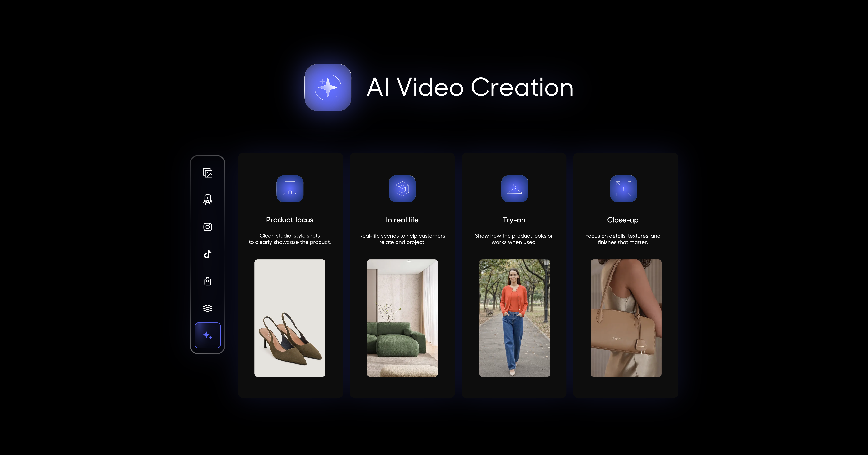Open the tan leather handbag thumbnail

(x=626, y=318)
